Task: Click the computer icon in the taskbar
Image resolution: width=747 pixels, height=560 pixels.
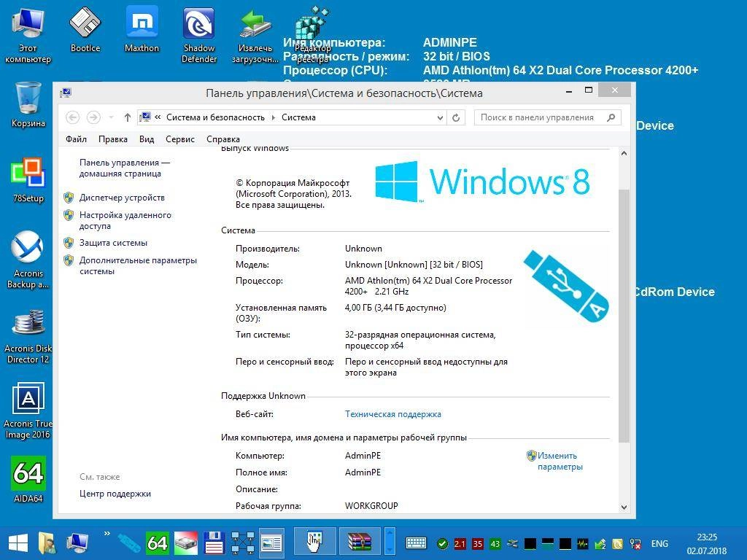Action: click(x=77, y=543)
